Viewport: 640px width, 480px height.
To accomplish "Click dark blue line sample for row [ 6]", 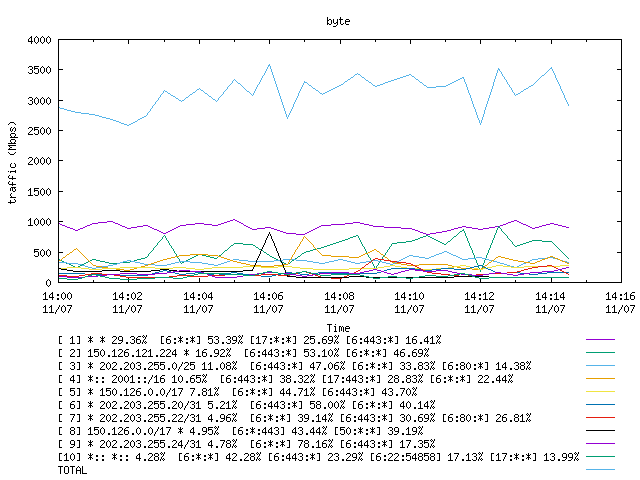I will tap(600, 404).
